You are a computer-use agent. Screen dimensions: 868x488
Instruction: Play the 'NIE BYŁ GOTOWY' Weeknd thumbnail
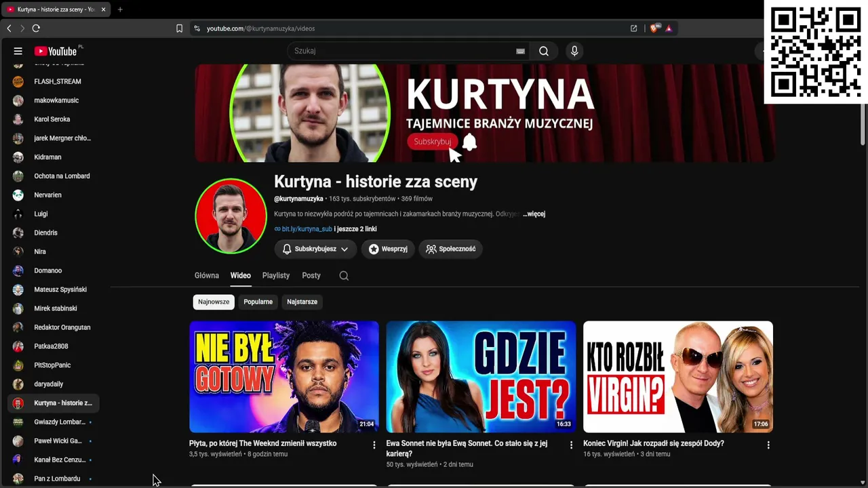click(284, 377)
